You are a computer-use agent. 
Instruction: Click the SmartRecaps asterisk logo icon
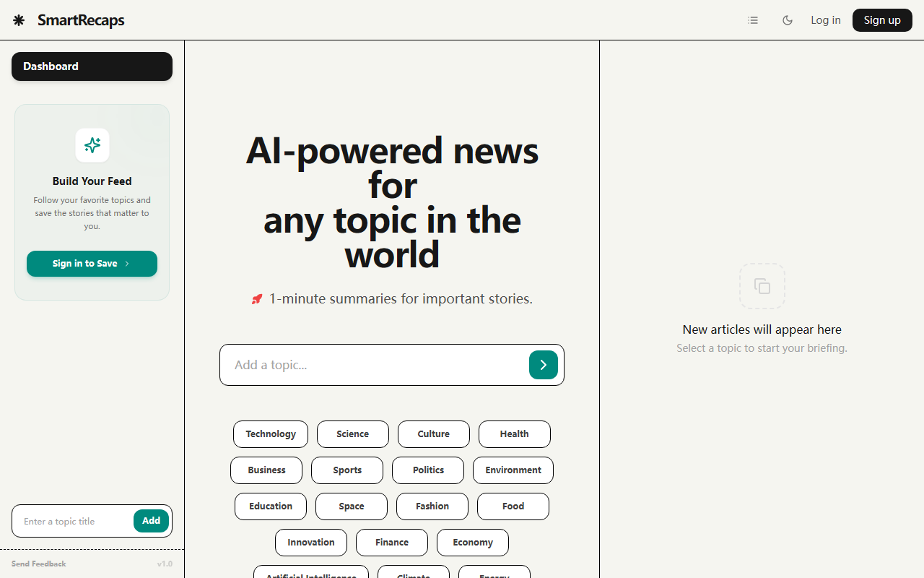(19, 20)
